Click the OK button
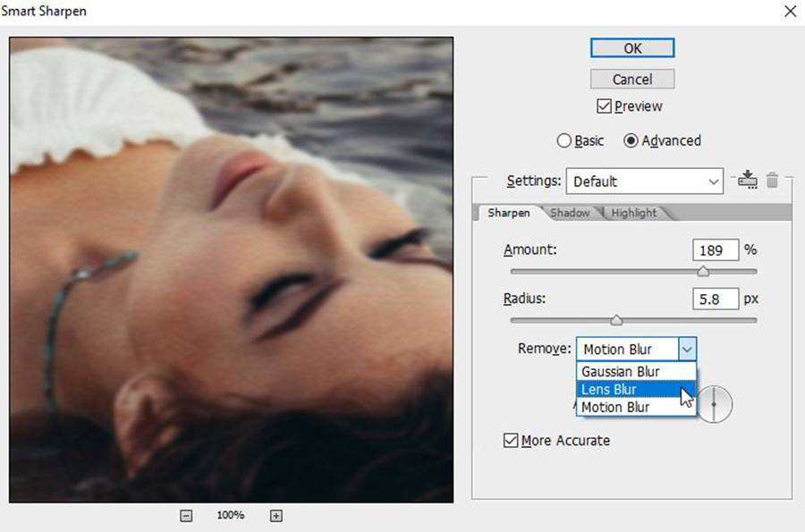 tap(632, 48)
